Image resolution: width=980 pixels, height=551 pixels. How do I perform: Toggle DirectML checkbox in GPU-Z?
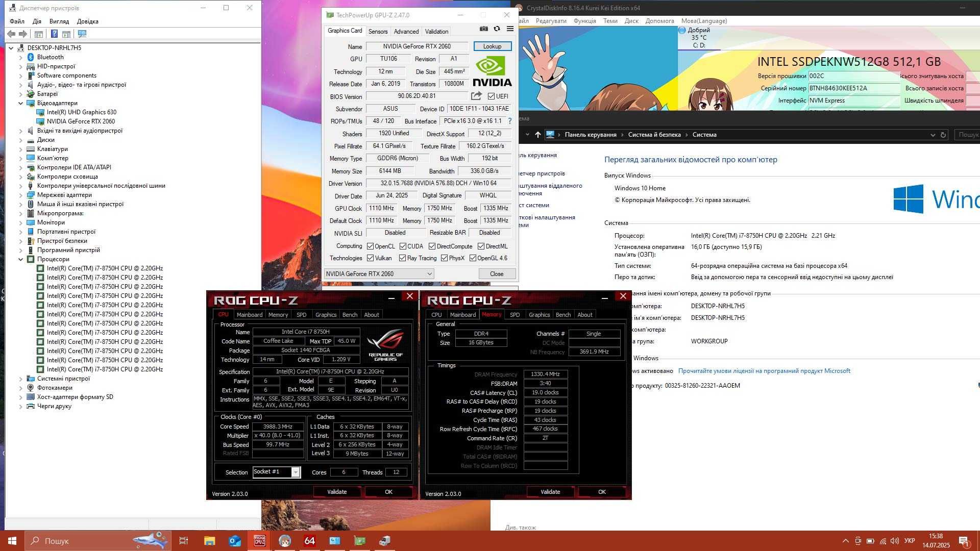(481, 246)
